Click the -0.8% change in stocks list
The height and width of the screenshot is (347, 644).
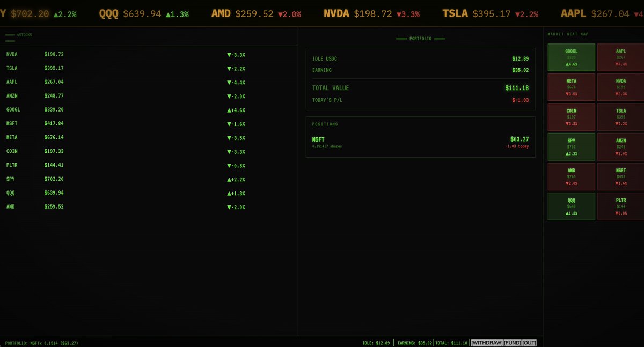point(236,165)
